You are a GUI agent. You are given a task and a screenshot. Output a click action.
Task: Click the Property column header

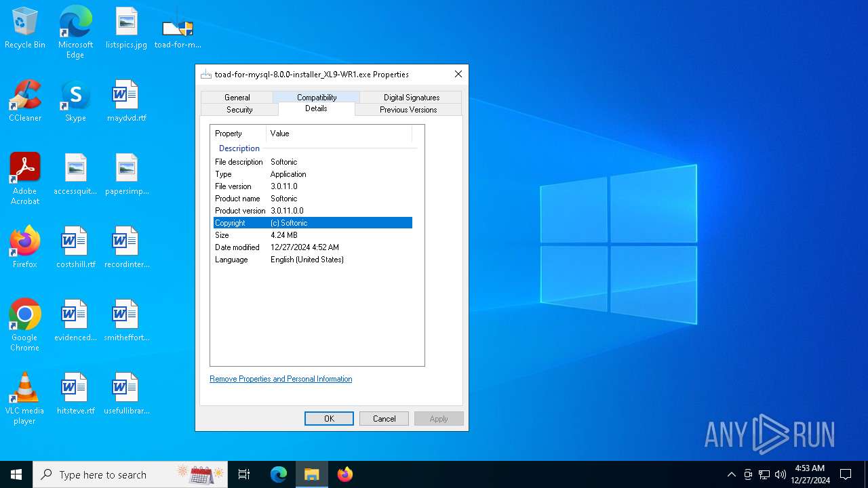click(x=239, y=134)
